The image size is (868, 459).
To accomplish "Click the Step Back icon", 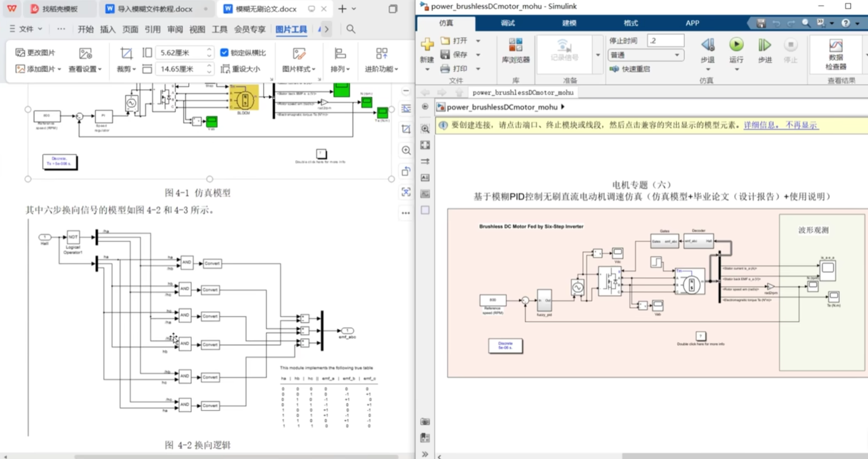I will 708,46.
